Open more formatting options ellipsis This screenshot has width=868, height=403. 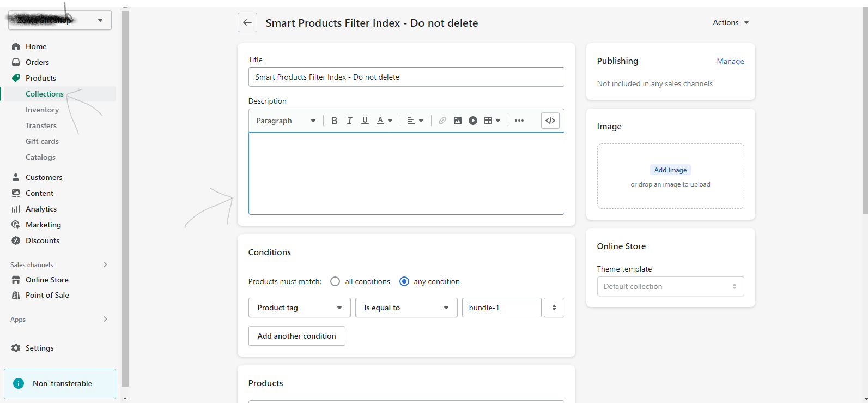519,121
